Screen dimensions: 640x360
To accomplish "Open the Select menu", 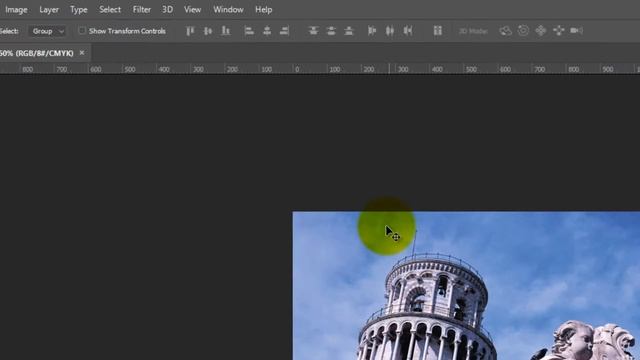I will tap(110, 9).
